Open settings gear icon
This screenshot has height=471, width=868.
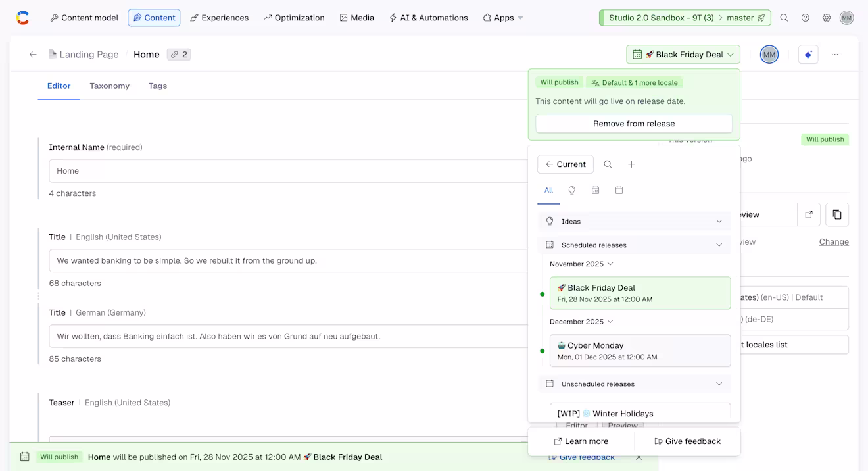[827, 18]
